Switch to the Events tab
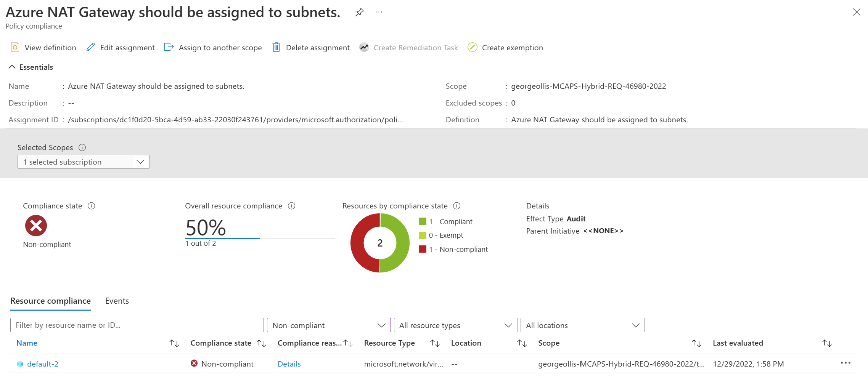This screenshot has width=868, height=386. click(117, 301)
